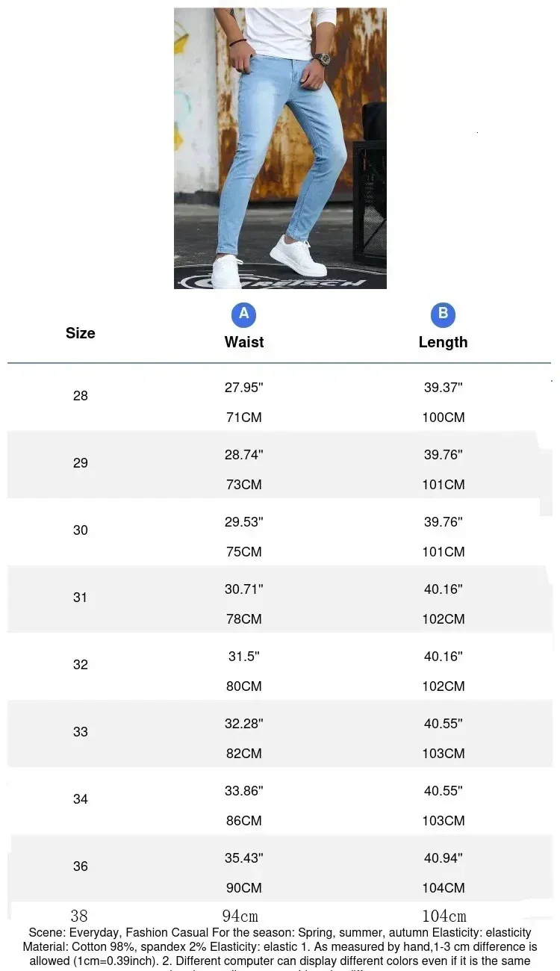Select the 40.94" length value
Image resolution: width=560 pixels, height=971 pixels.
(444, 858)
